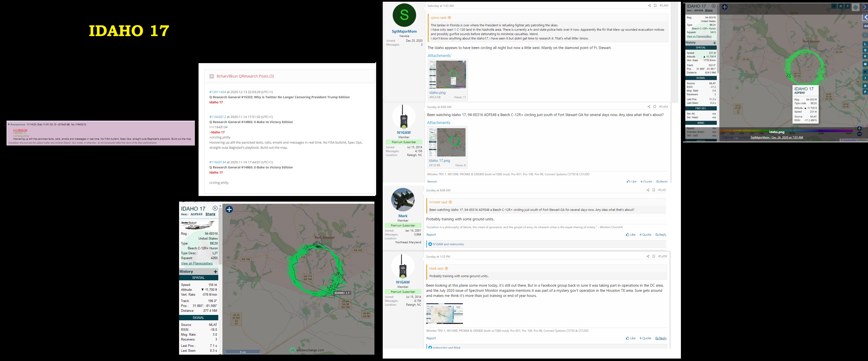Click the bottom map panel scrollbar
868x361 pixels.
point(220,236)
